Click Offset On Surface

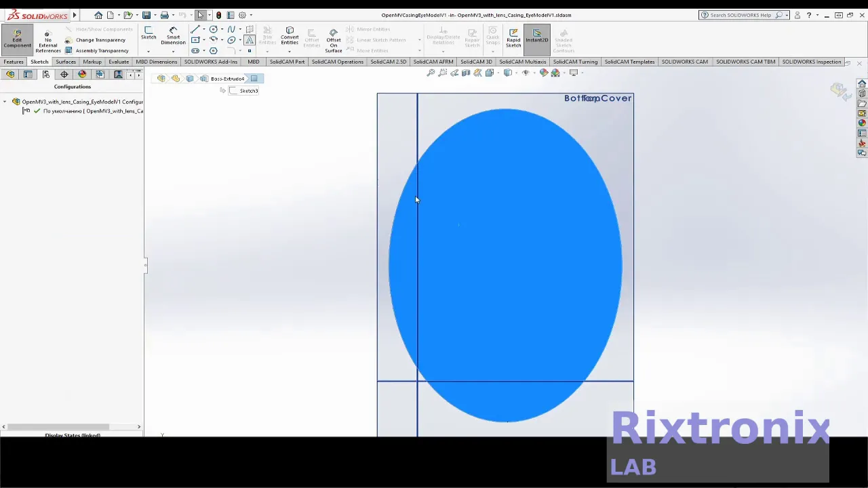(x=334, y=41)
